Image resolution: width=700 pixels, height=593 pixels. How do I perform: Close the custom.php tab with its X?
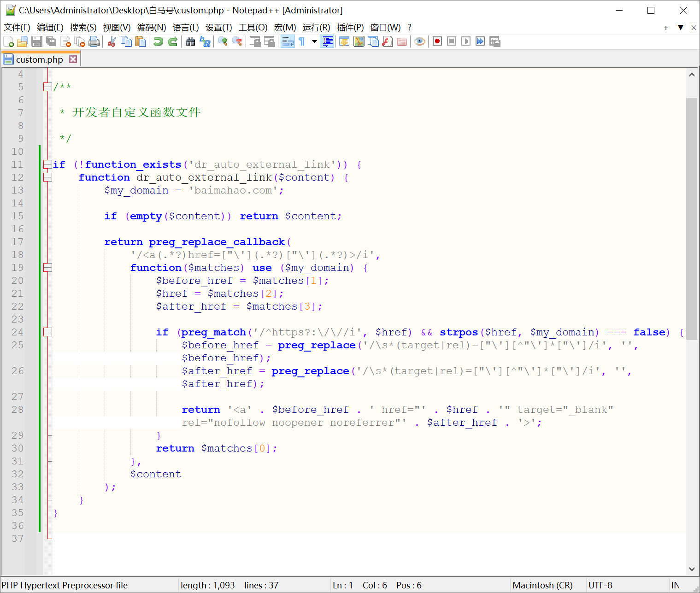73,59
